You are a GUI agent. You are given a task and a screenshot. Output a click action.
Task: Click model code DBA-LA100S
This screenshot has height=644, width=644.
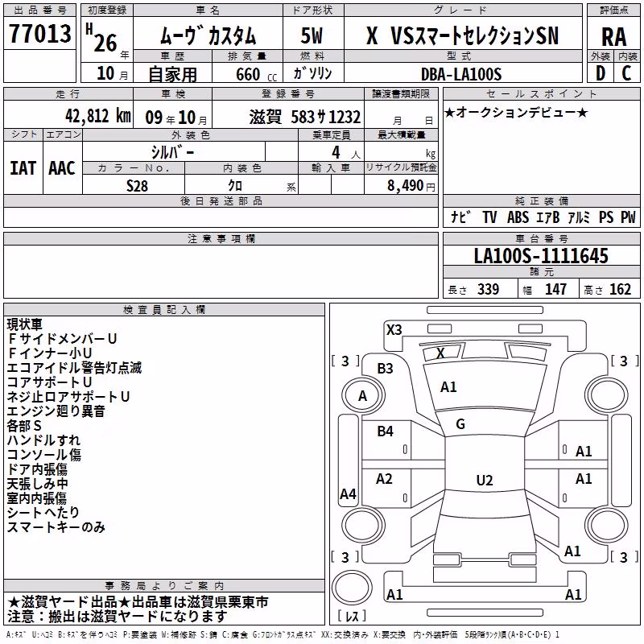click(461, 74)
